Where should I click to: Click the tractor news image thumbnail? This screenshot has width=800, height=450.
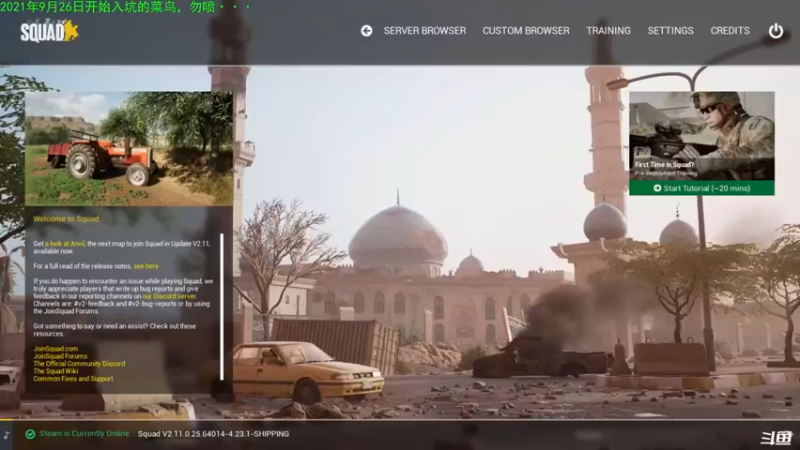coord(129,148)
